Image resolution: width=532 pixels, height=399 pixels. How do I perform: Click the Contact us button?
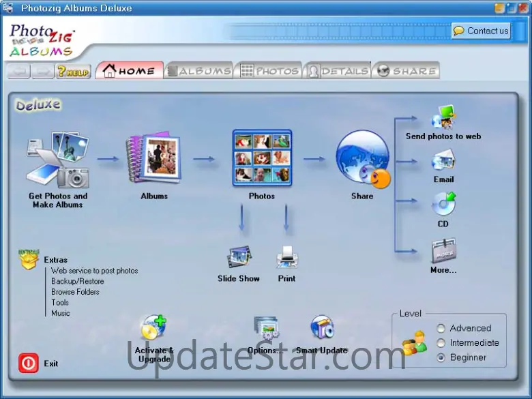click(481, 31)
